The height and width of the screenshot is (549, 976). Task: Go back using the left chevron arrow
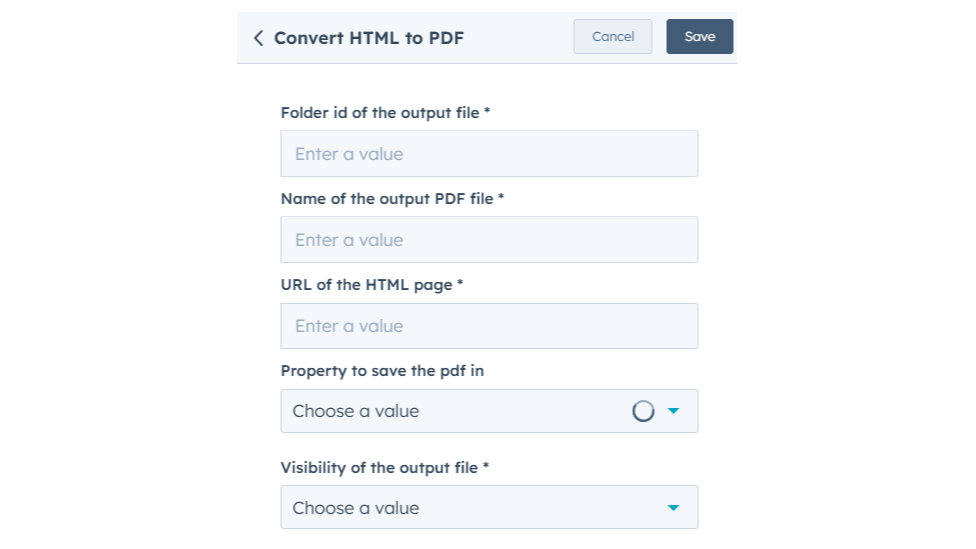[258, 38]
